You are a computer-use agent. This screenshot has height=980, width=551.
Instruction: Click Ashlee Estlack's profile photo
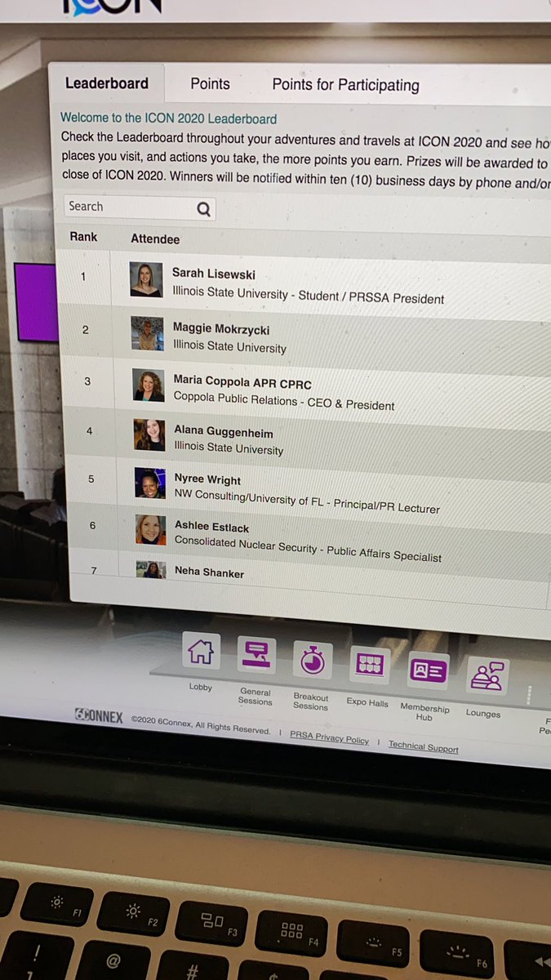point(151,529)
